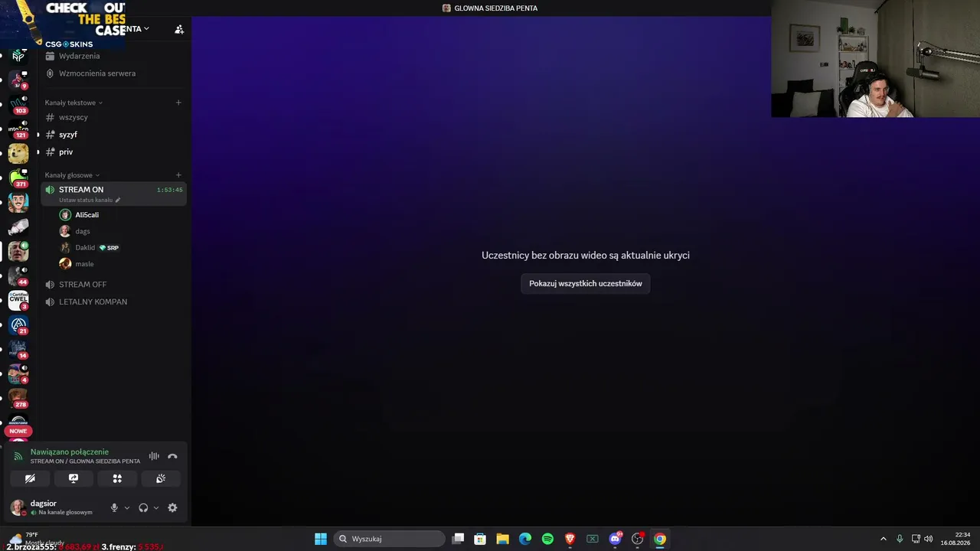The width and height of the screenshot is (980, 551).
Task: Collapse the Kanały tekstowe category
Action: click(73, 103)
